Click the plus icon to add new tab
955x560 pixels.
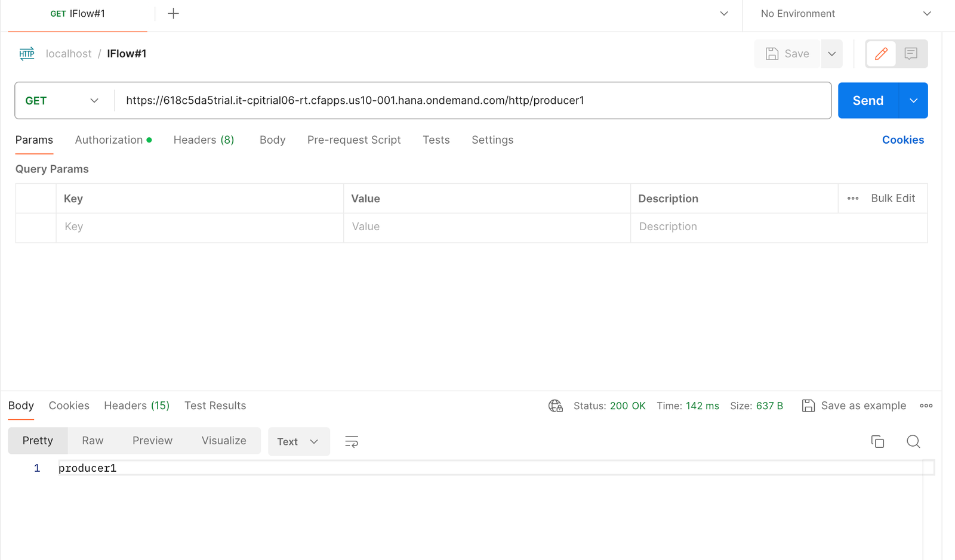[x=173, y=14]
